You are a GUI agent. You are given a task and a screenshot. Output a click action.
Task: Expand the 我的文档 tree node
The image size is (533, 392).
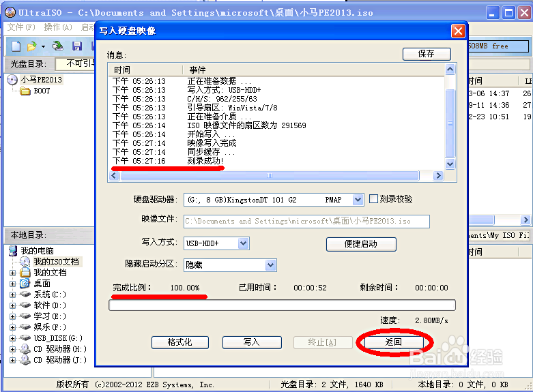point(12,273)
